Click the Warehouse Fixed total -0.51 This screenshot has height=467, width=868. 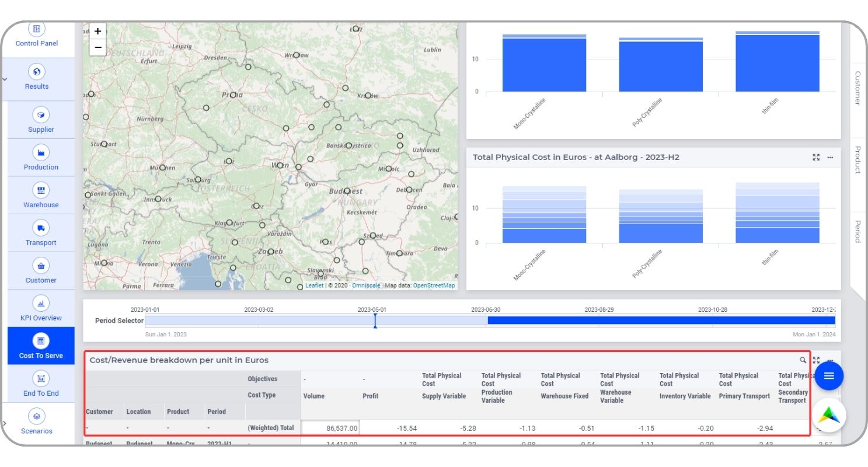click(x=587, y=428)
